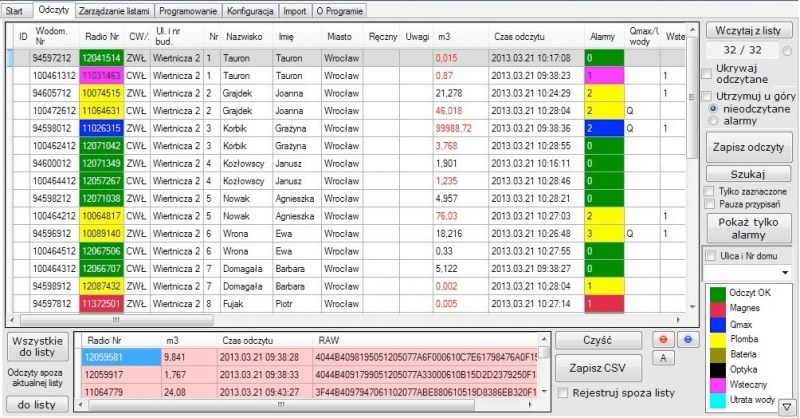Open the 'Konfiguracja' tab

pos(251,10)
